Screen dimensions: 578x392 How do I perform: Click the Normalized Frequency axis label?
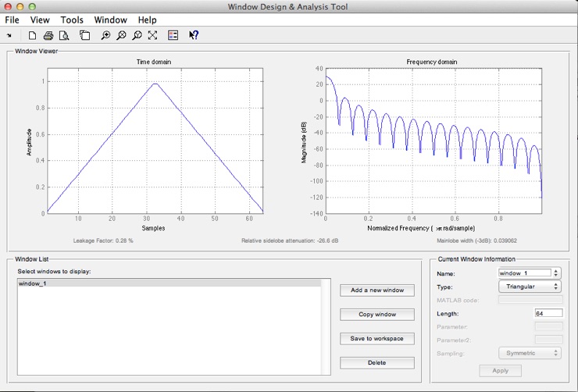[x=421, y=229]
